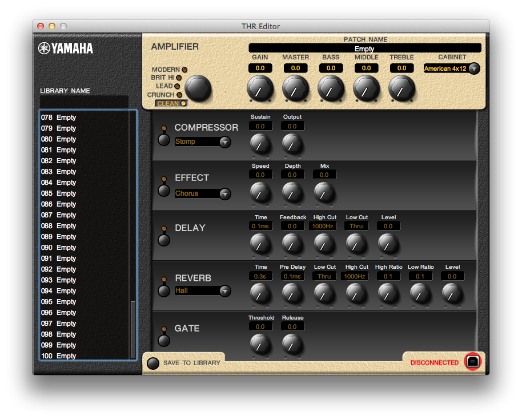This screenshot has height=420, width=522.
Task: Click the Compressor Output knob
Action: tap(292, 144)
